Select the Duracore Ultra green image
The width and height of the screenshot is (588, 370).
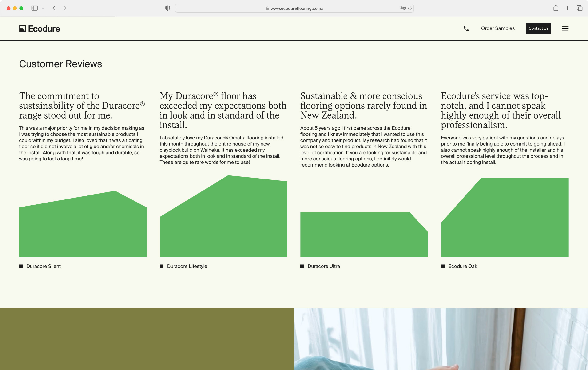point(364,235)
